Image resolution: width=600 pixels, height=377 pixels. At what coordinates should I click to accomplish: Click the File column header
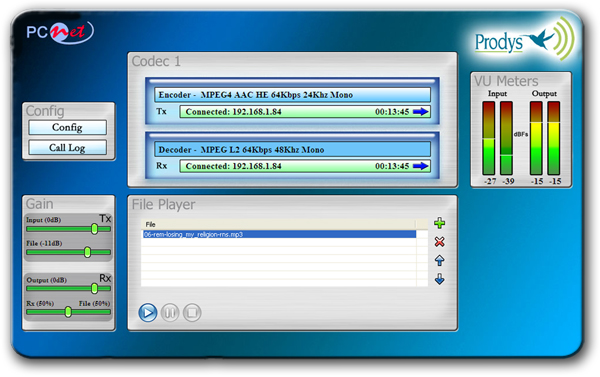pyautogui.click(x=279, y=224)
